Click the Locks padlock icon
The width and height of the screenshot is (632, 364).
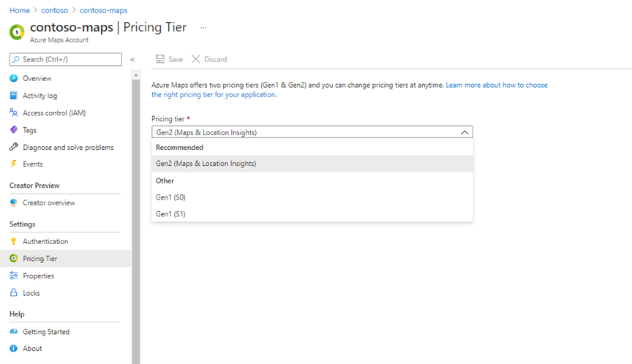(x=13, y=293)
